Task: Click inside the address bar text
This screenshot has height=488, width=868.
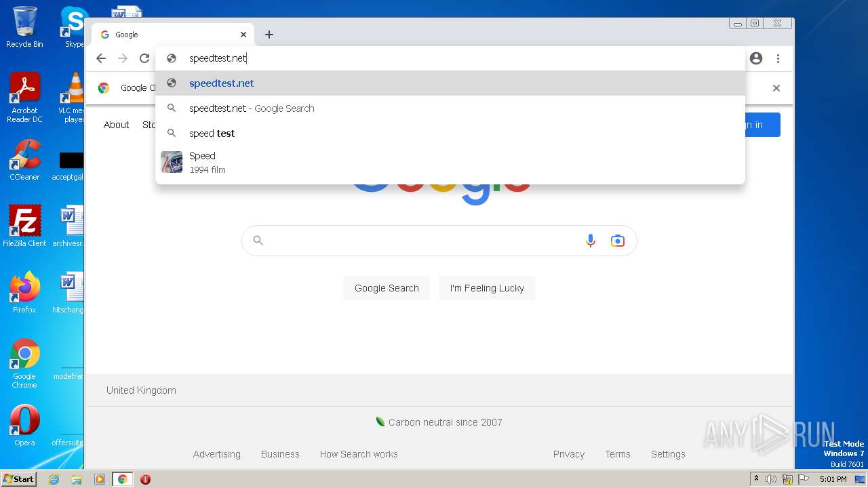Action: [x=218, y=58]
